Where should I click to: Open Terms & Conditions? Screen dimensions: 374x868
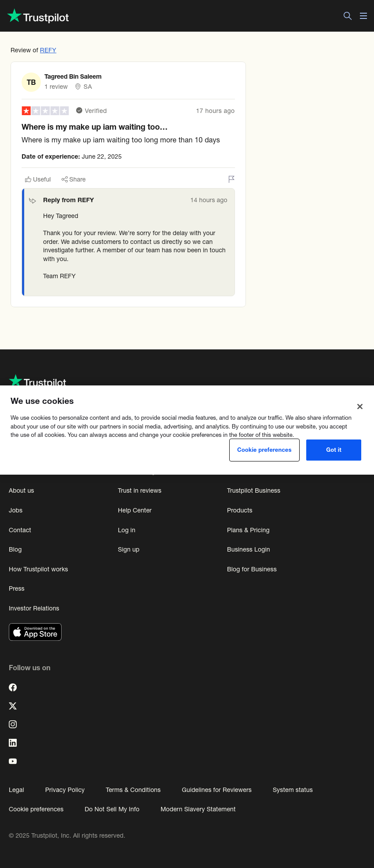coord(133,790)
